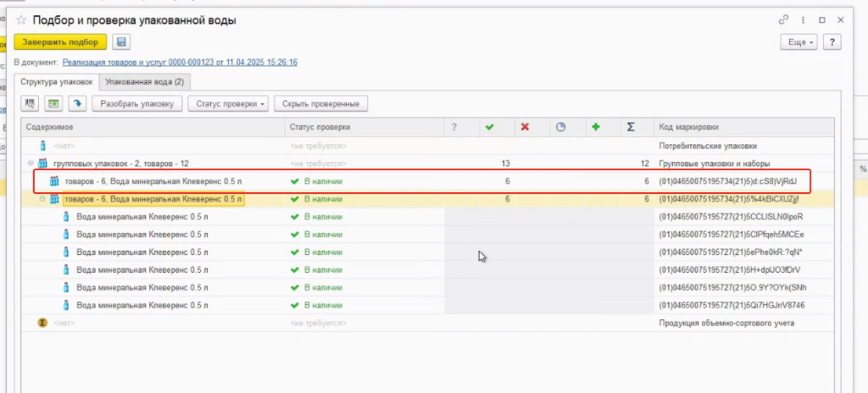868x393 pixels.
Task: Click the Скрыть проверенные button
Action: click(321, 104)
